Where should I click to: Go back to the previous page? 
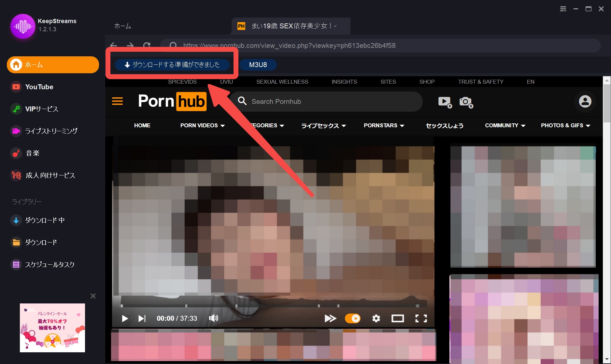(113, 45)
